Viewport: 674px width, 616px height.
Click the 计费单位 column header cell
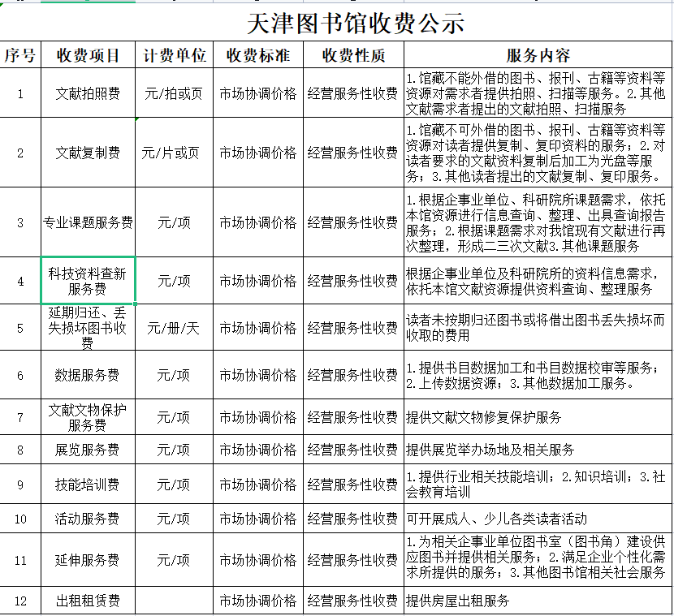[174, 55]
